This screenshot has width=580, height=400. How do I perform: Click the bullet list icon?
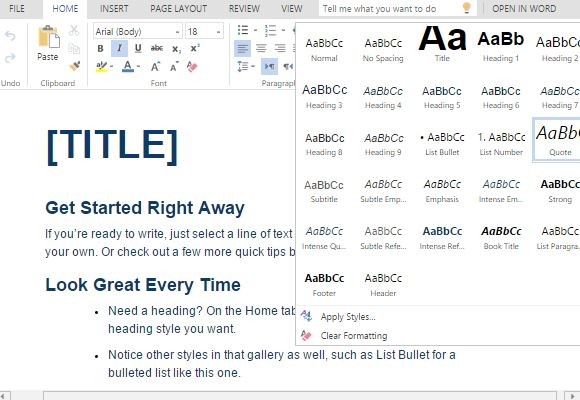(243, 30)
